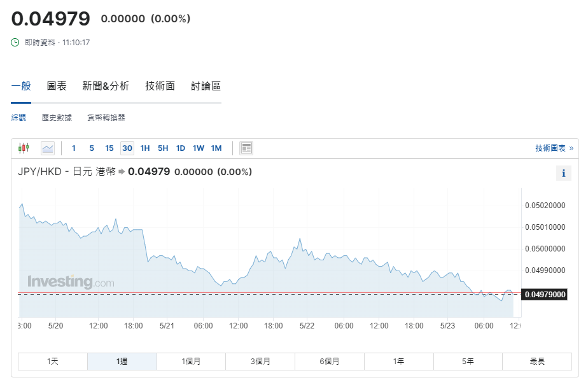Click the 0.04979000 price marker on axis
Screen dimensions: 588x380
click(x=544, y=294)
